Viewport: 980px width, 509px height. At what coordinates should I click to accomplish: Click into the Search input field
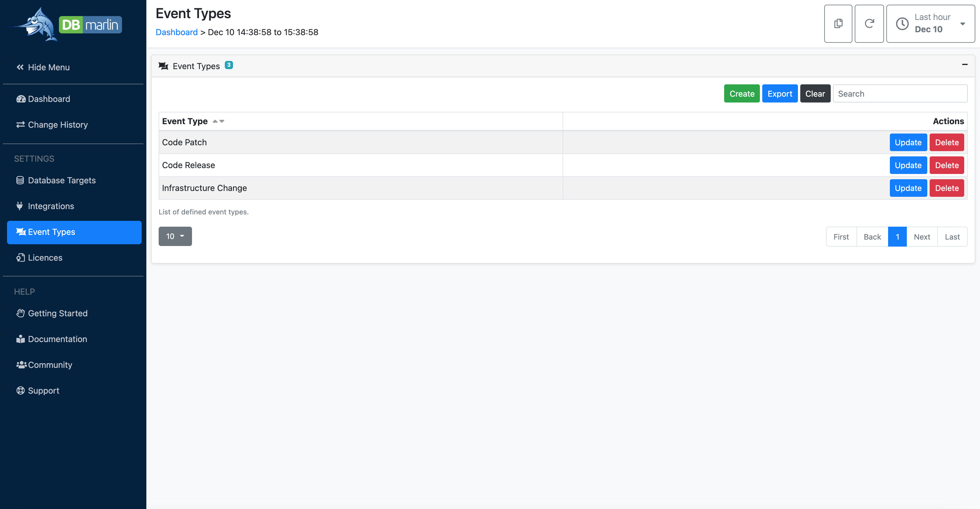(900, 94)
